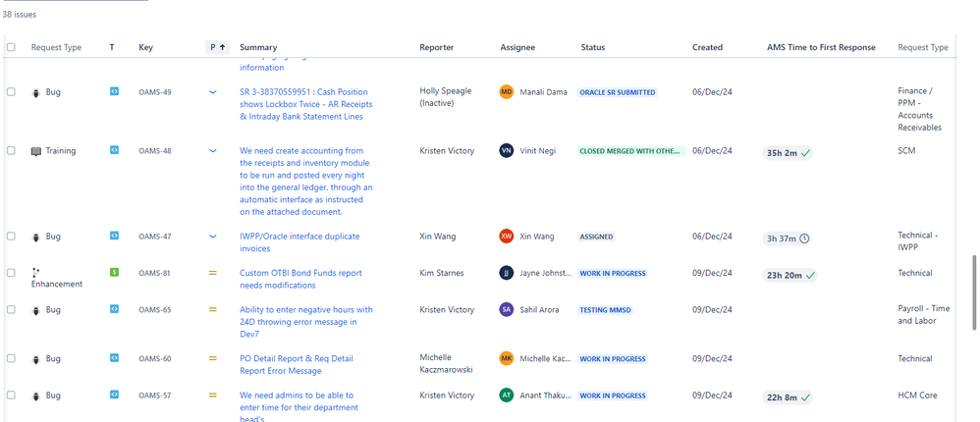
Task: Click the low priority chevron icon on OAMS-49
Action: pos(212,92)
